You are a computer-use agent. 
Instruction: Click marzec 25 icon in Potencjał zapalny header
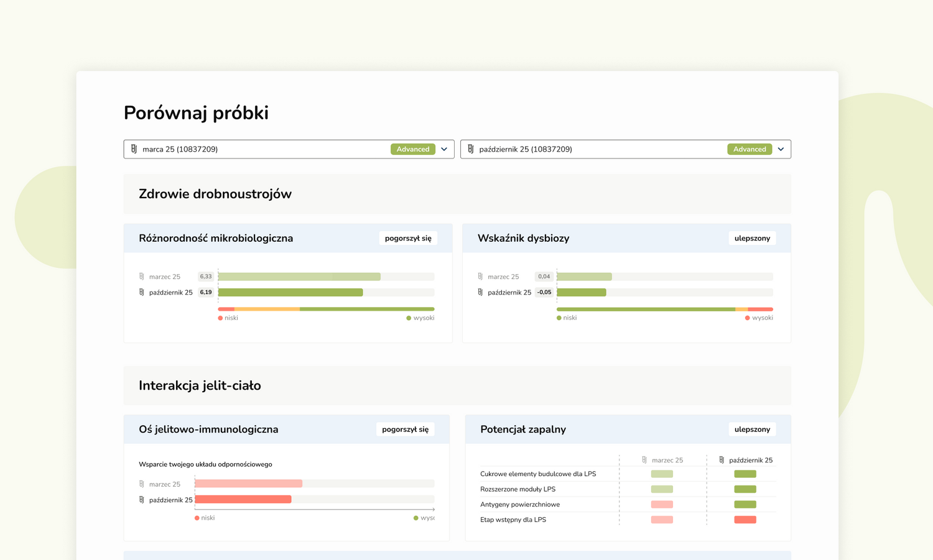point(644,460)
